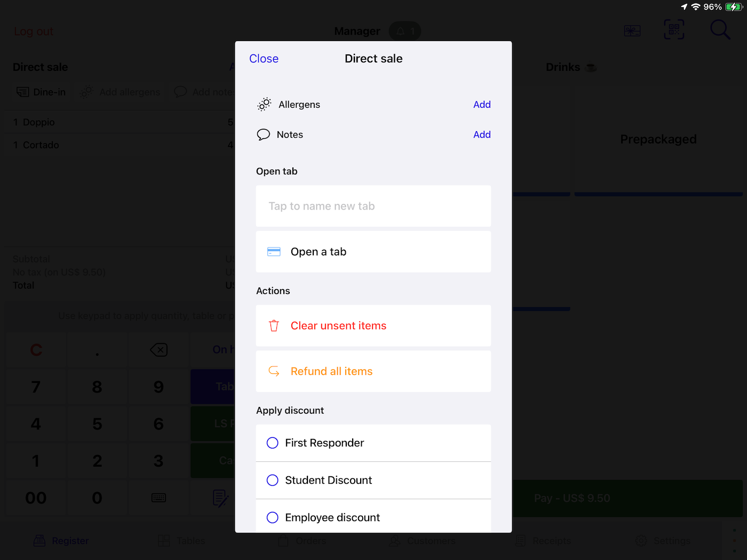The width and height of the screenshot is (747, 560).
Task: Tap the speech bubble Notes icon
Action: point(264,134)
